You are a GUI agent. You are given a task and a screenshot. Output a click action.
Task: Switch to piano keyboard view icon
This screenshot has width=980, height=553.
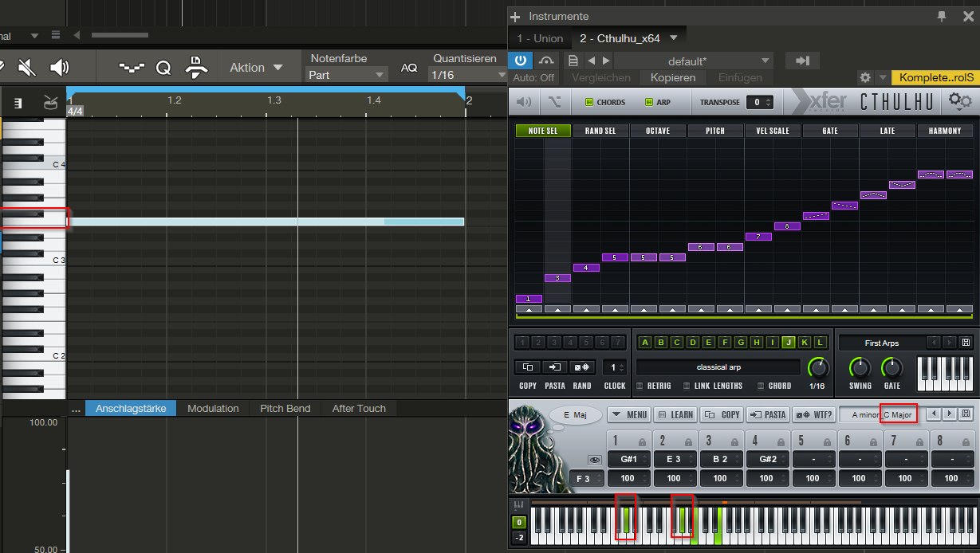pyautogui.click(x=18, y=102)
